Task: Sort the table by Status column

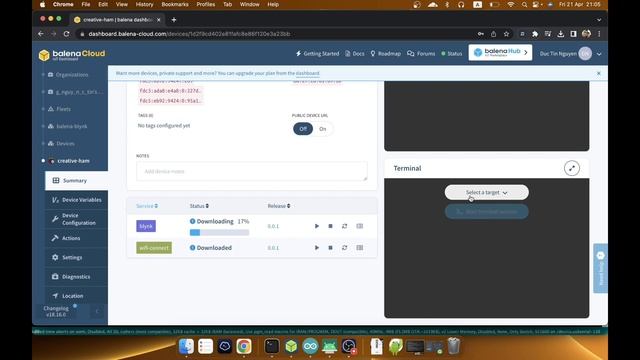Action: pyautogui.click(x=199, y=206)
